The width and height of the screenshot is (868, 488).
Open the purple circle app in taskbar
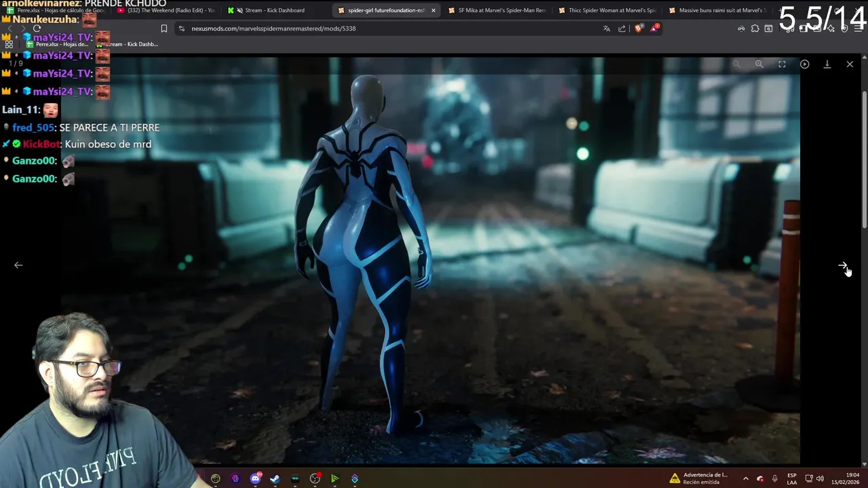coord(235,479)
